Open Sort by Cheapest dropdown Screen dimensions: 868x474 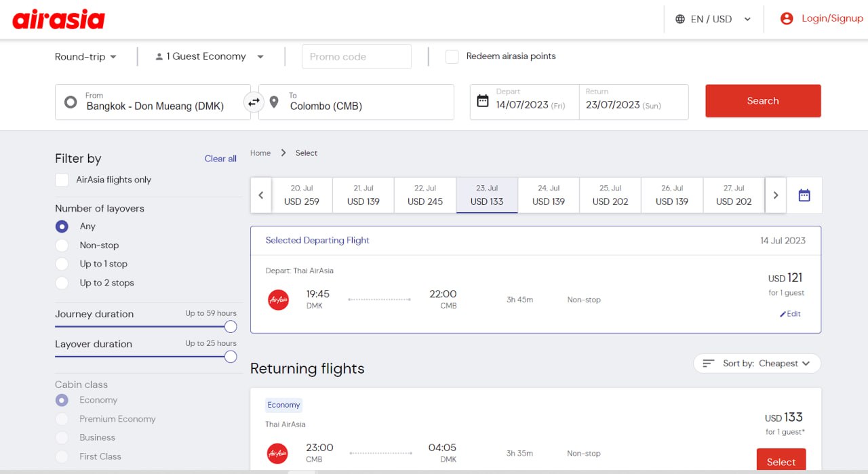[757, 363]
